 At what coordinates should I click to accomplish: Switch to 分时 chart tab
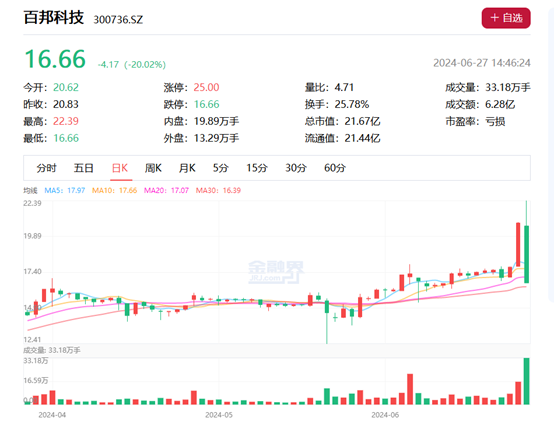click(46, 168)
